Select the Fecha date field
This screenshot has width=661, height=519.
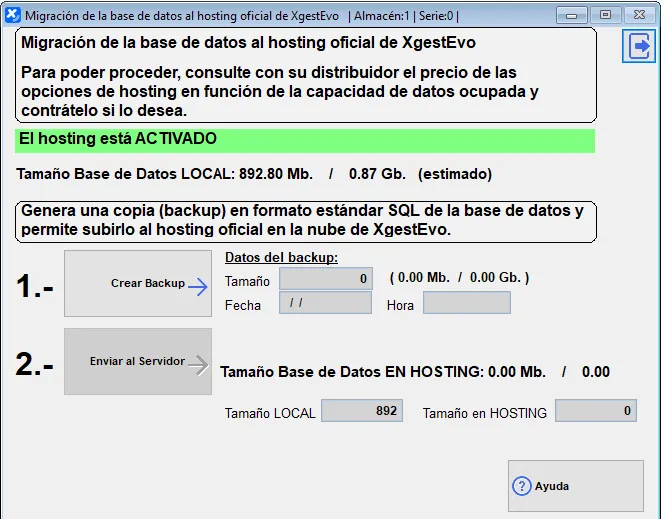pyautogui.click(x=325, y=303)
